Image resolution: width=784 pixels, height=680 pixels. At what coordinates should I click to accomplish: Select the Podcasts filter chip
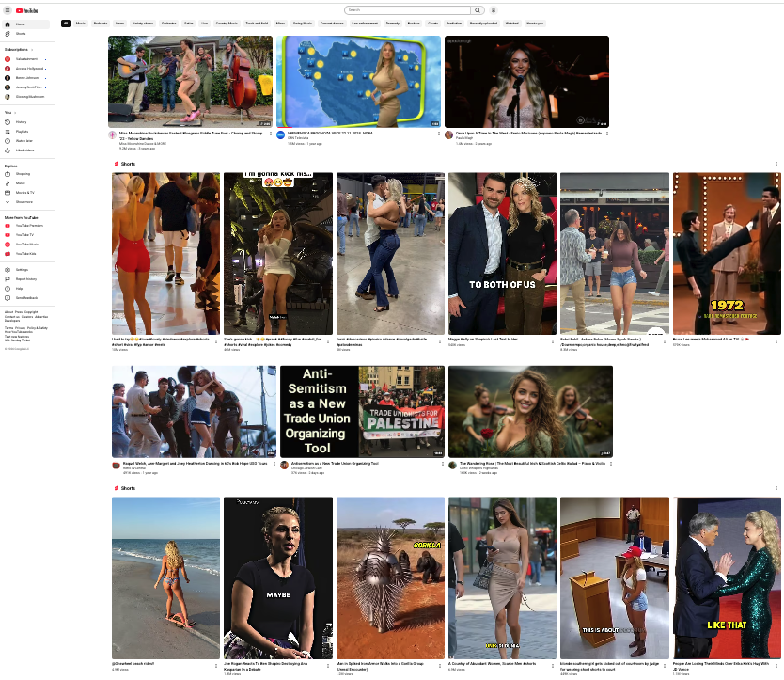coord(101,23)
